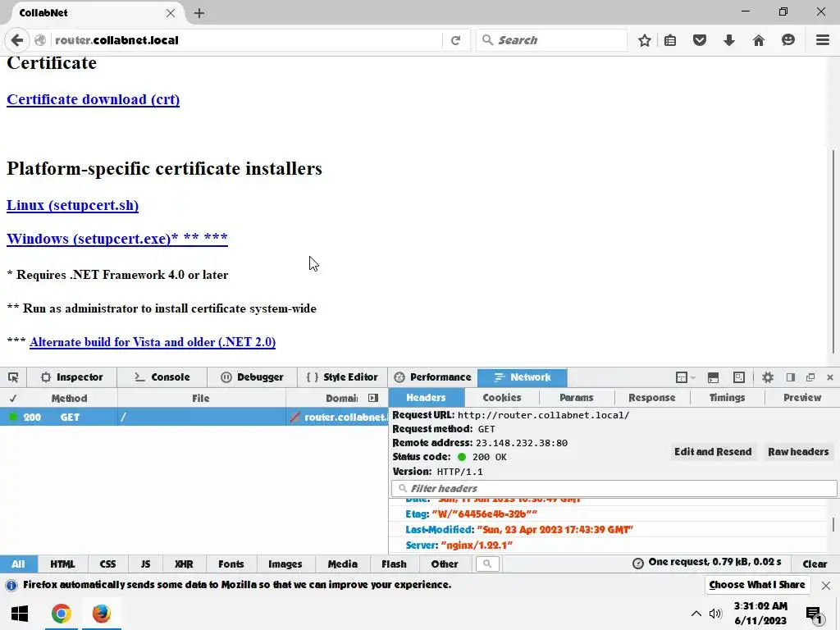
Task: Select the Network tab
Action: 523,377
